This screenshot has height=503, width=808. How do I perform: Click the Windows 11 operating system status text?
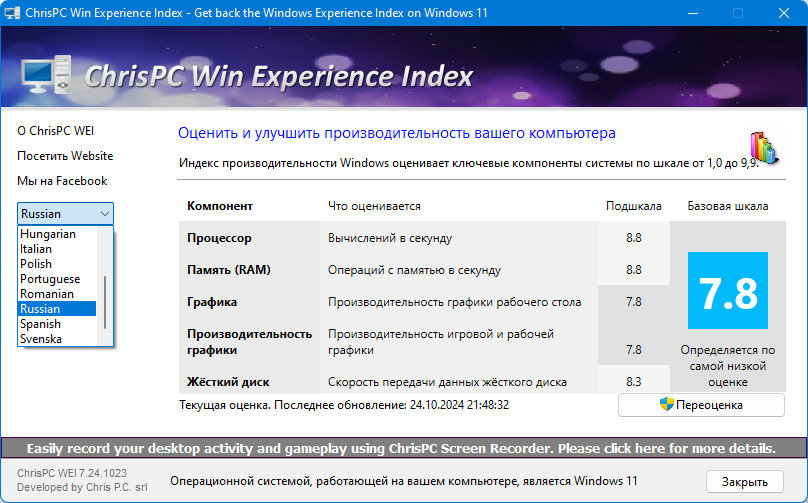[403, 481]
